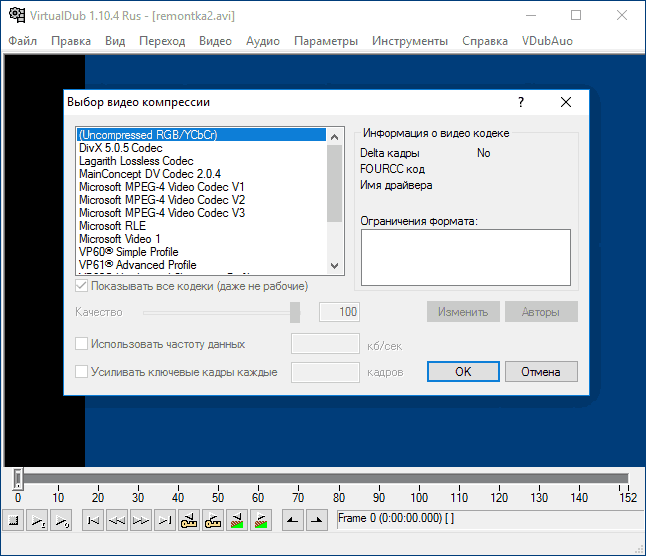Click the previous scene search icon
Viewport: 646px width, 556px height.
point(237,520)
